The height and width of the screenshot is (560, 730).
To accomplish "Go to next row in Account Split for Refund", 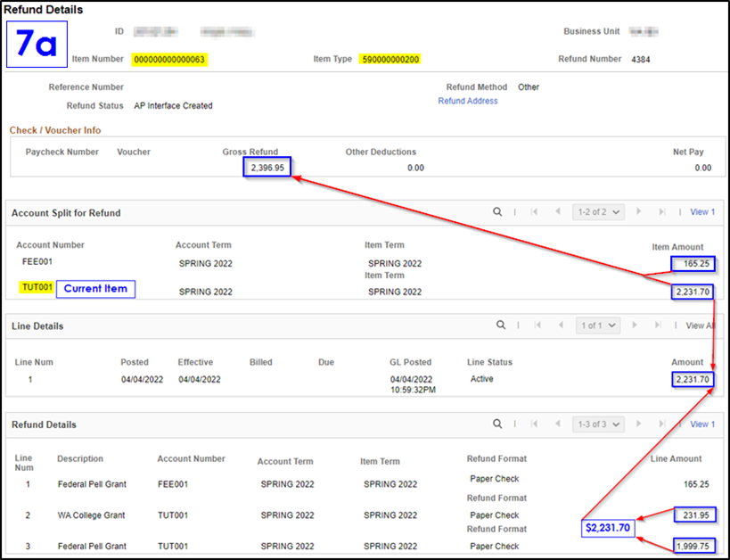I will point(638,212).
